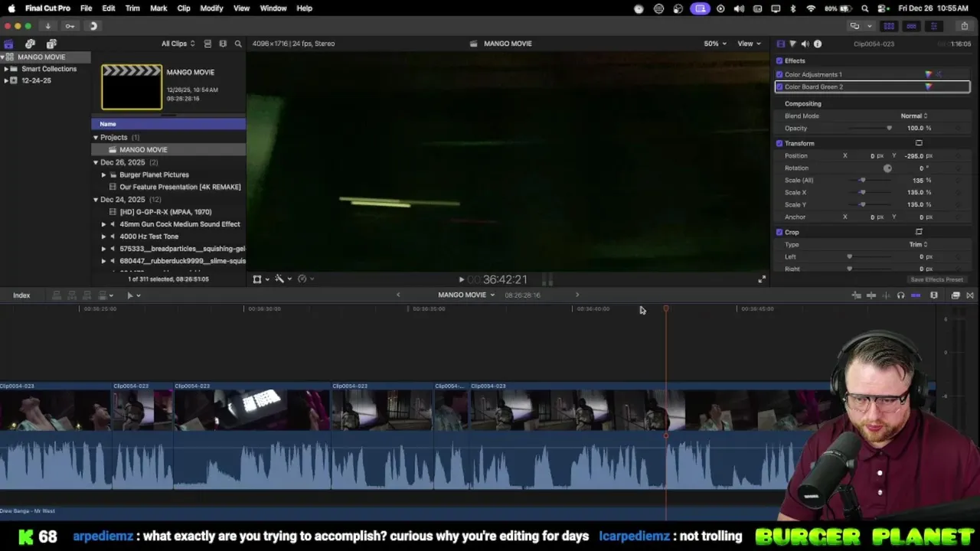Open the Crop Type Trim dropdown
The image size is (980, 551).
click(x=918, y=244)
